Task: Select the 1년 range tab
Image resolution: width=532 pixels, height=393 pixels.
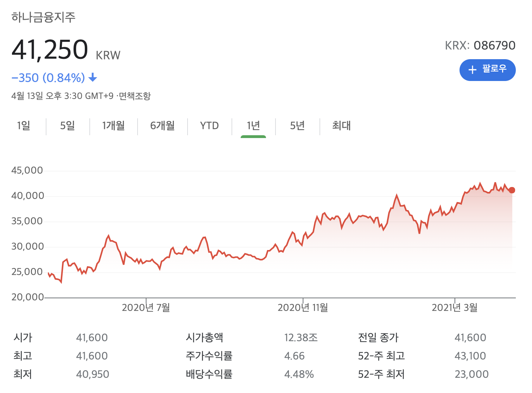Action: pyautogui.click(x=253, y=125)
